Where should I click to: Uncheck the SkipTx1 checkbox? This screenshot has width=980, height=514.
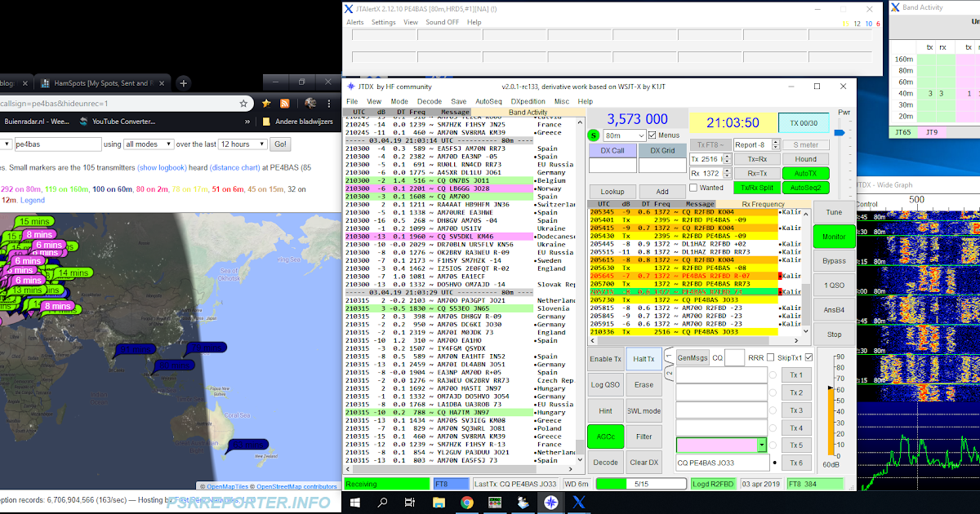click(808, 357)
